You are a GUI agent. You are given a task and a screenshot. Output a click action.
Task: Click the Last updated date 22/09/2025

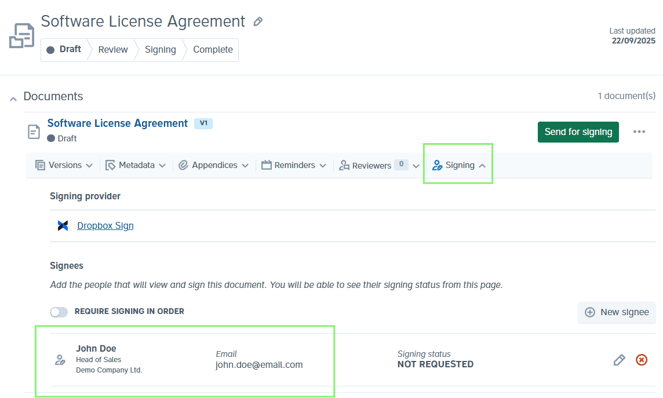(x=633, y=41)
